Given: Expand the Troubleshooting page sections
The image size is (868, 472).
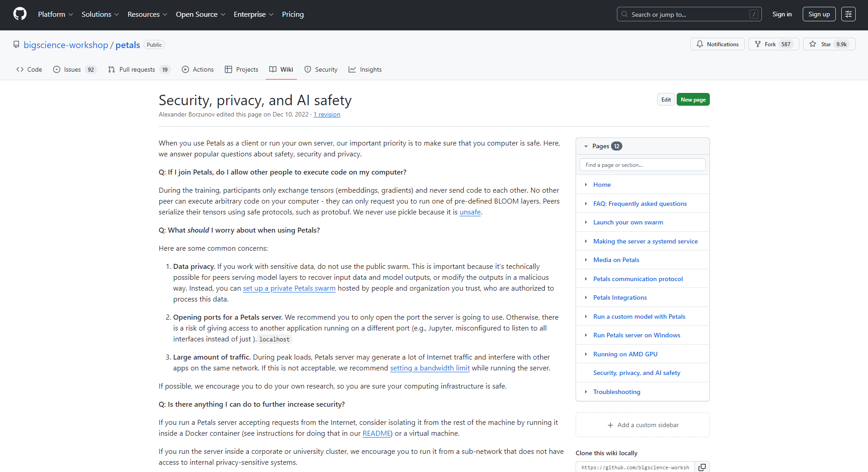Looking at the screenshot, I should click(586, 392).
